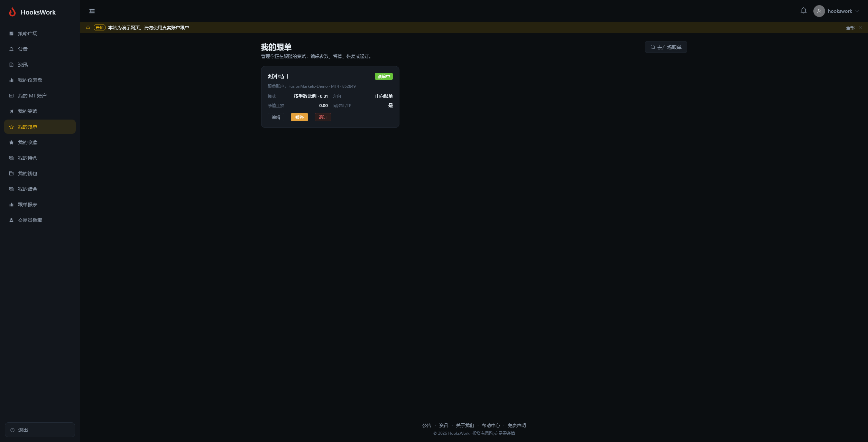Open footer link 资讯
868x442 pixels.
[444, 425]
